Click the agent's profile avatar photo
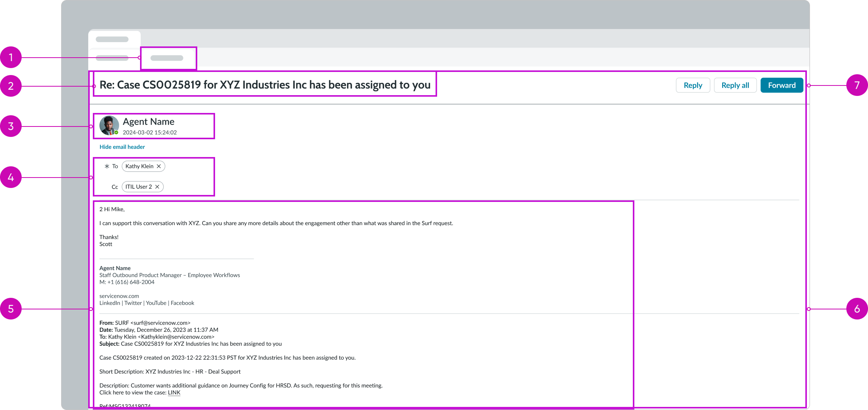 (x=109, y=125)
